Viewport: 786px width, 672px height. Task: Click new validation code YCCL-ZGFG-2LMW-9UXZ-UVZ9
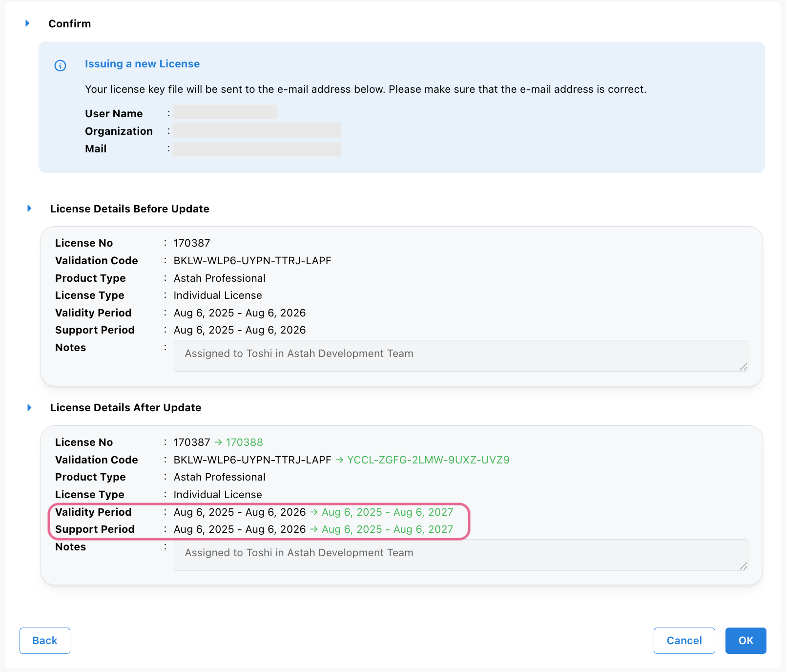pyautogui.click(x=428, y=460)
